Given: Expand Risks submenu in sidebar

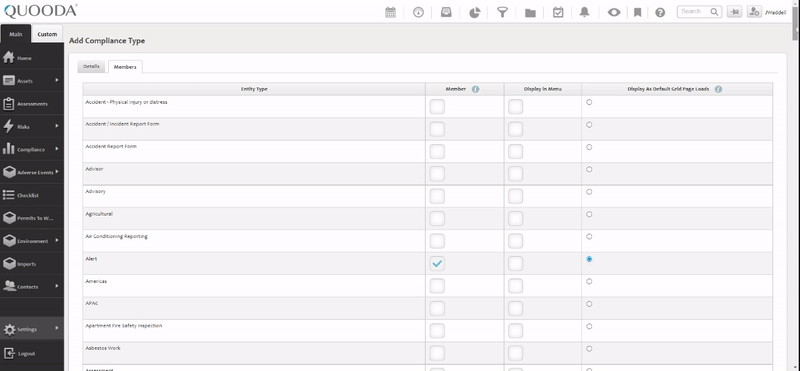Looking at the screenshot, I should pos(57,126).
